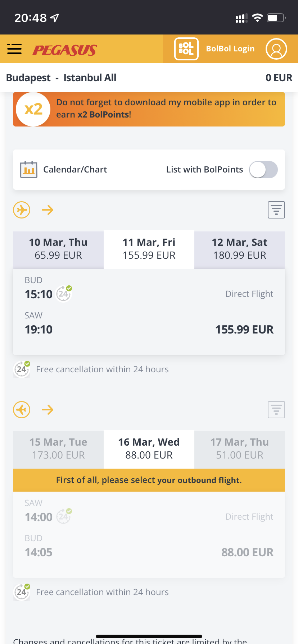Tap the return arriving plane icon

click(x=22, y=410)
